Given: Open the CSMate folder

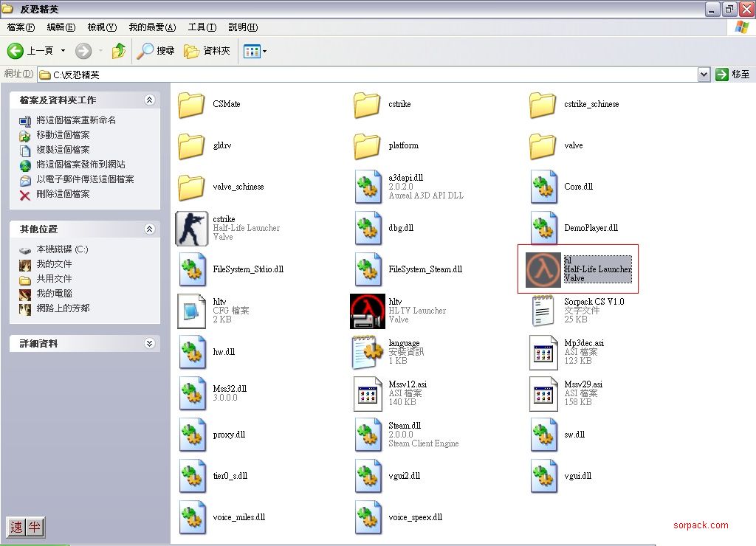Looking at the screenshot, I should coord(192,104).
